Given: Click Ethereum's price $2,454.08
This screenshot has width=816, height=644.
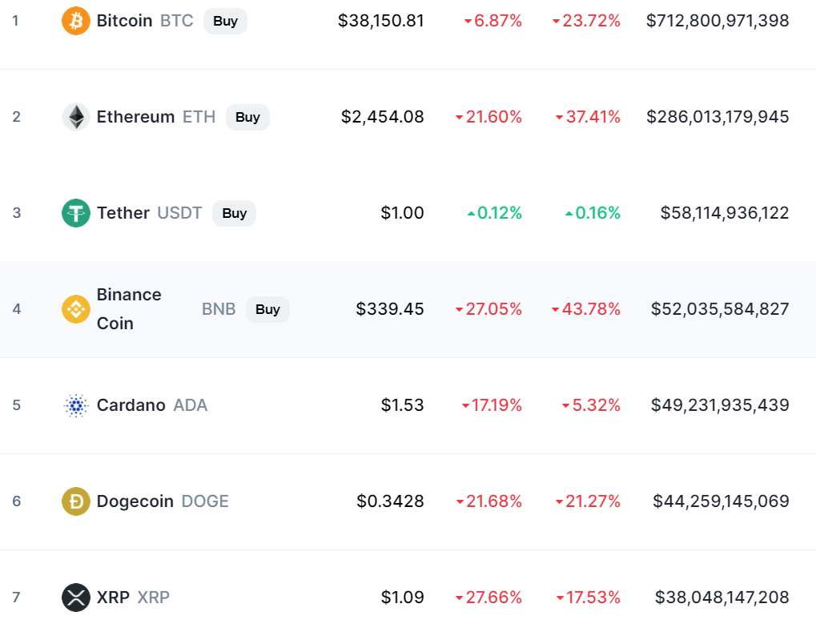Looking at the screenshot, I should click(383, 117).
